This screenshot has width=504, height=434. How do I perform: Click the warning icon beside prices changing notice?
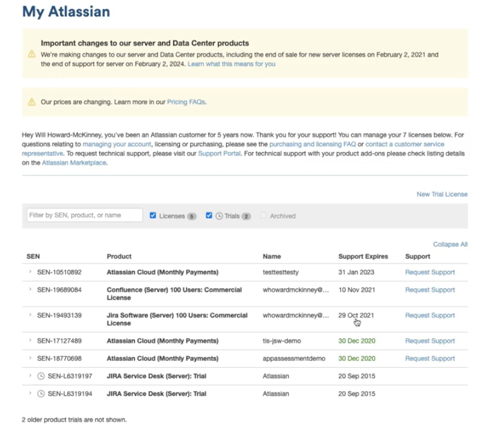(x=32, y=102)
